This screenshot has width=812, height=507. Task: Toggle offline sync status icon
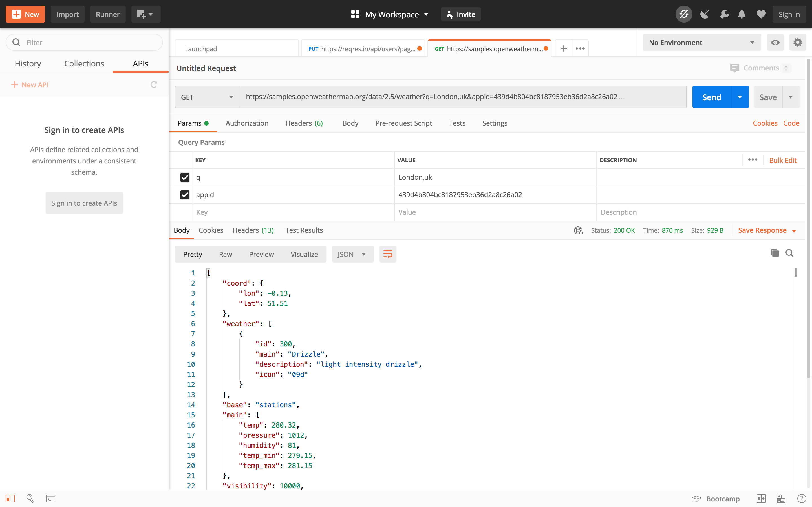point(683,14)
